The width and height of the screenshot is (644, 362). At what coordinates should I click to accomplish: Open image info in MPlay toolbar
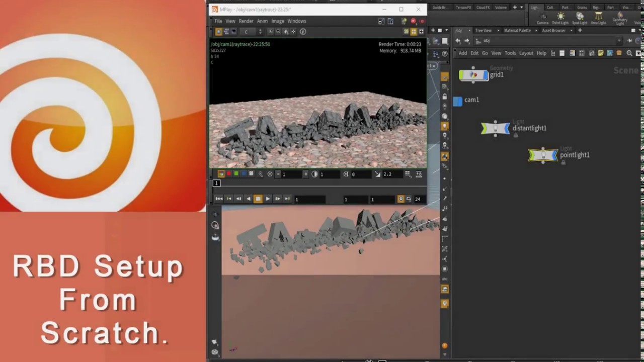pos(303,32)
